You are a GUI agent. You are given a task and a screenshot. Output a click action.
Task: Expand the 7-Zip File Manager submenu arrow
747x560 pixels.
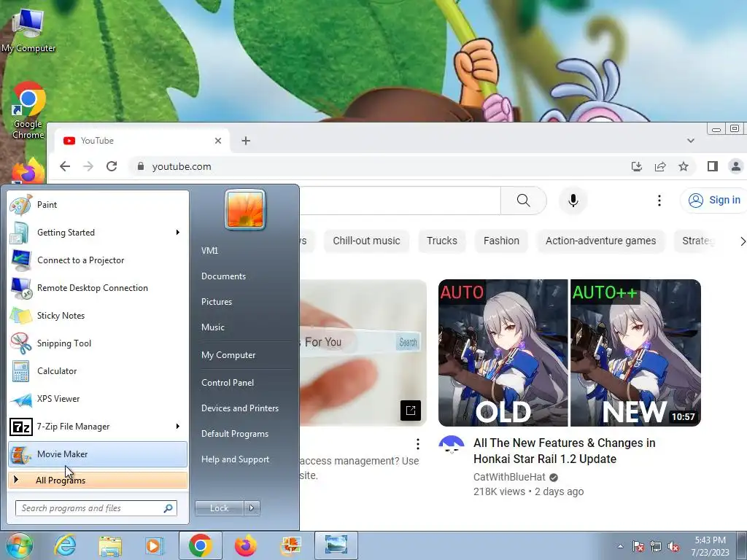178,426
